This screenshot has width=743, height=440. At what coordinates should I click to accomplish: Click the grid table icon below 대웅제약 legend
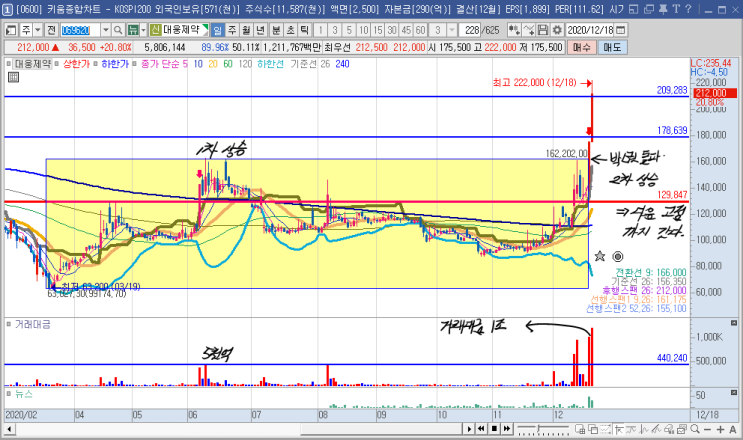pyautogui.click(x=13, y=77)
